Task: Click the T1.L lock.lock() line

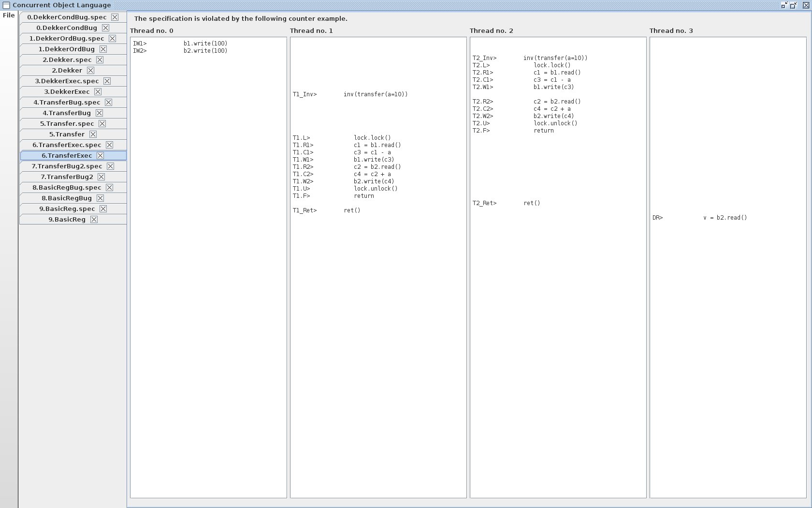Action: [342, 138]
